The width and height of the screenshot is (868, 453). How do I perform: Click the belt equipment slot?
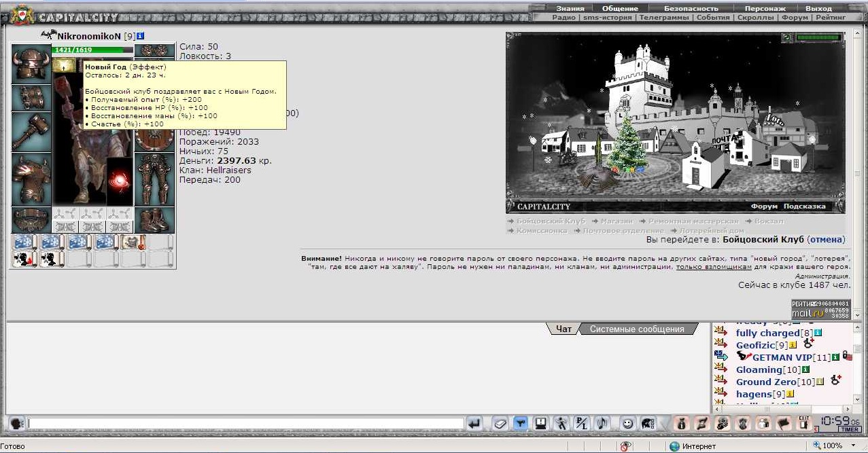(x=31, y=220)
